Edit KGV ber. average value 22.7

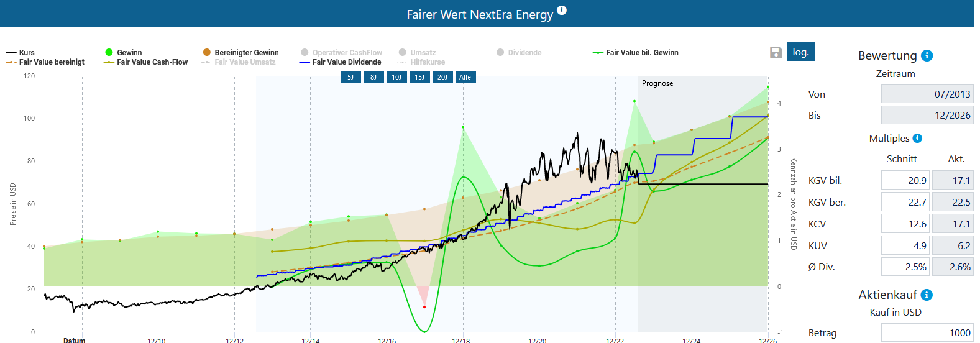[905, 202]
